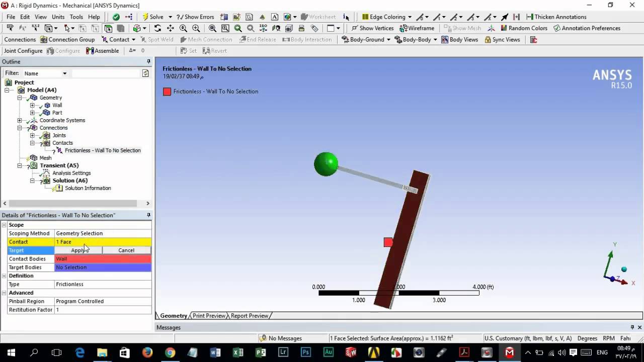The width and height of the screenshot is (644, 362).
Task: Toggle Body Views
Action: (x=459, y=39)
